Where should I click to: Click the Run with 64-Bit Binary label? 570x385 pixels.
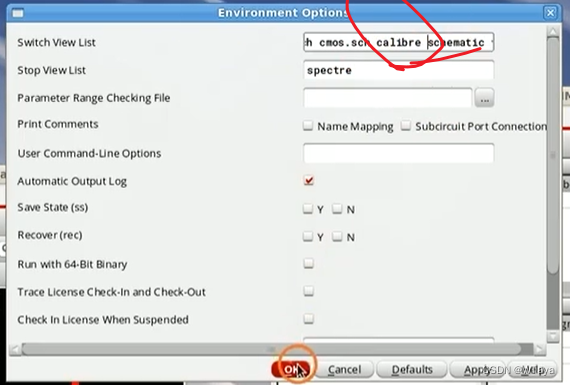[x=72, y=264]
